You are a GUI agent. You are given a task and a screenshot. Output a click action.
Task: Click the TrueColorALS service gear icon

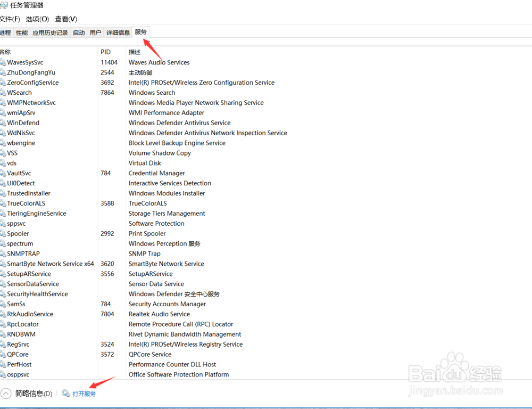pos(3,203)
